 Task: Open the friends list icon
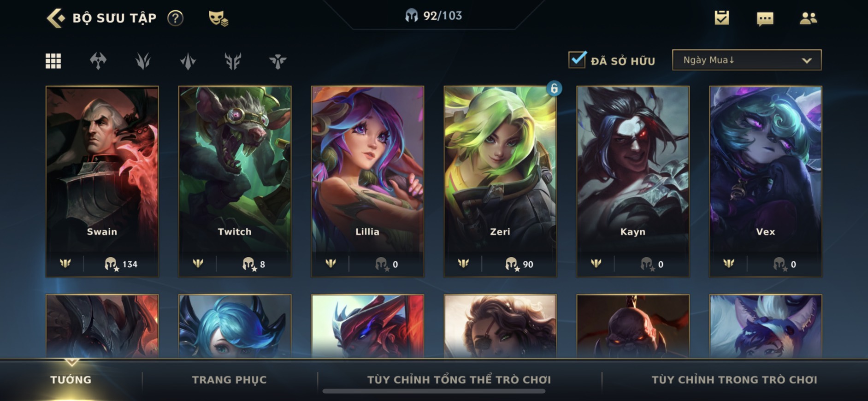pos(808,18)
